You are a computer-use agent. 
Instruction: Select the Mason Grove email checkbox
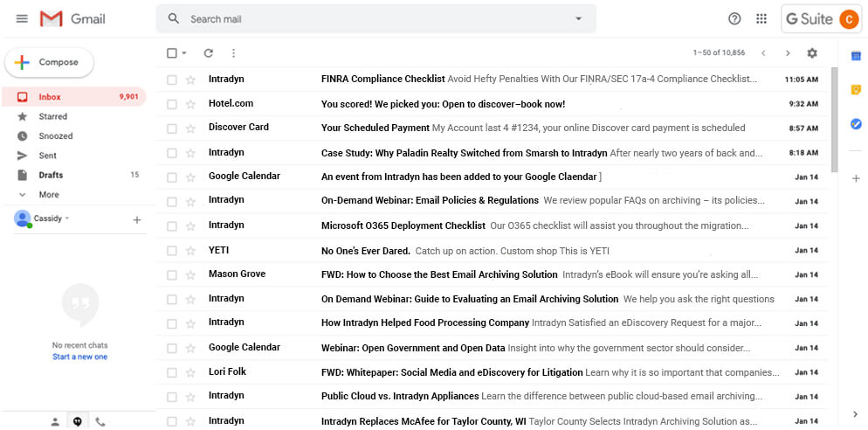172,274
